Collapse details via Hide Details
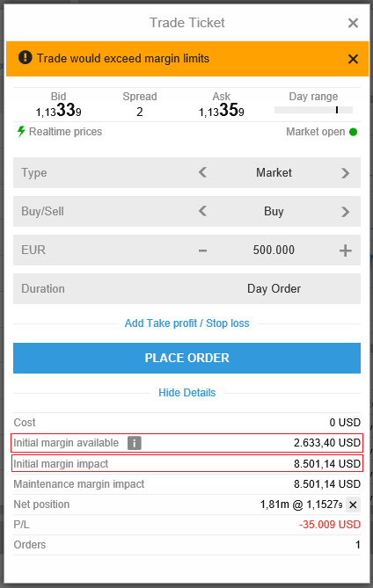Screen dimensions: 373x588 186,393
